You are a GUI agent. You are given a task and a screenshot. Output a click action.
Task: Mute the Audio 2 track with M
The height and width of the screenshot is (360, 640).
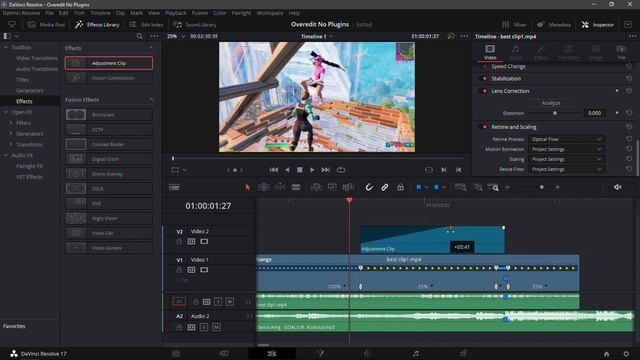coord(216,327)
